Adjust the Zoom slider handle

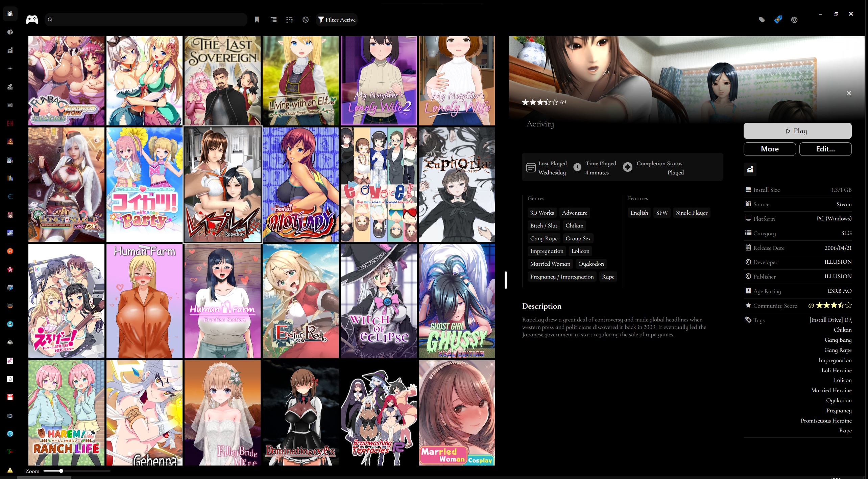[x=61, y=471]
